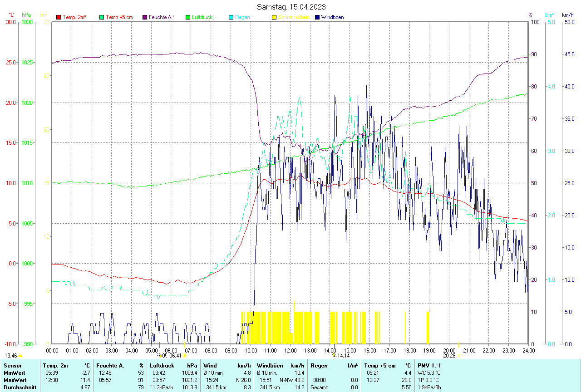Click the bright green Luftdruck legend swatch

click(x=188, y=17)
